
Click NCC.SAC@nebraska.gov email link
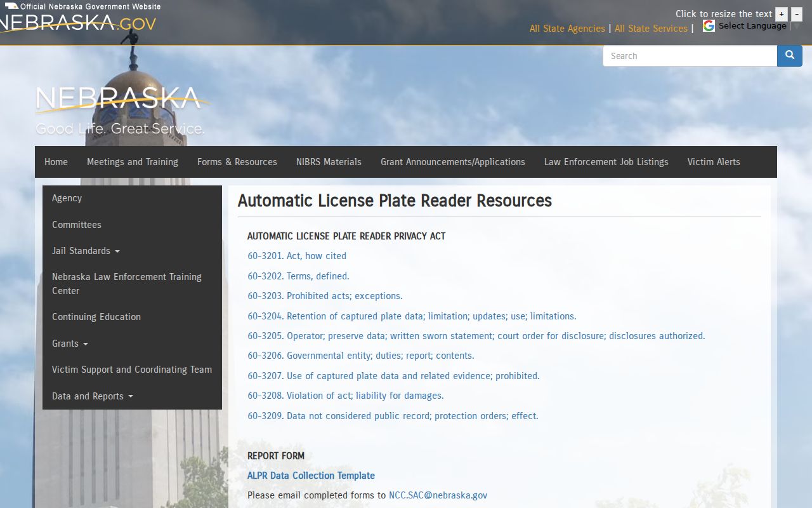coord(438,495)
